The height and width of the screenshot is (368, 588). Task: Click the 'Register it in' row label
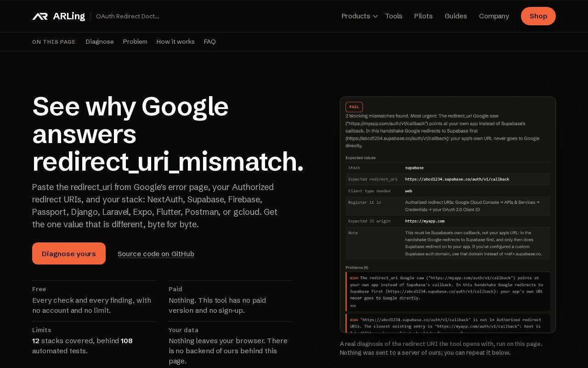(365, 202)
